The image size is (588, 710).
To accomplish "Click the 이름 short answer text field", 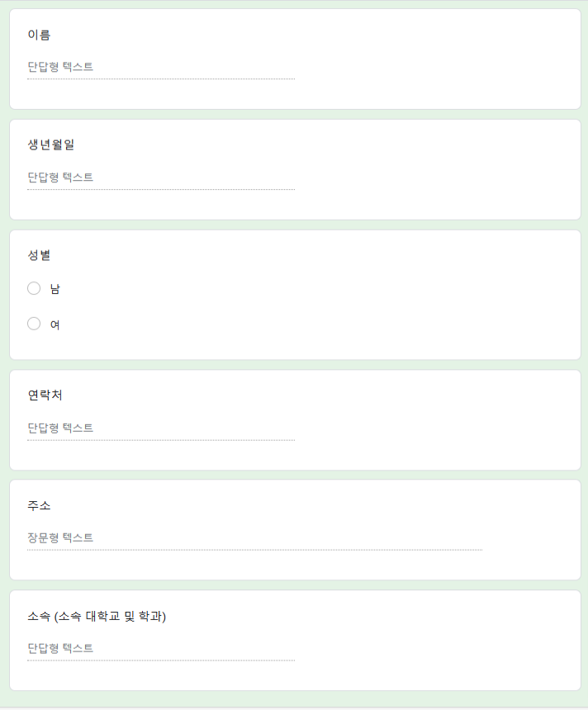I will pyautogui.click(x=160, y=67).
